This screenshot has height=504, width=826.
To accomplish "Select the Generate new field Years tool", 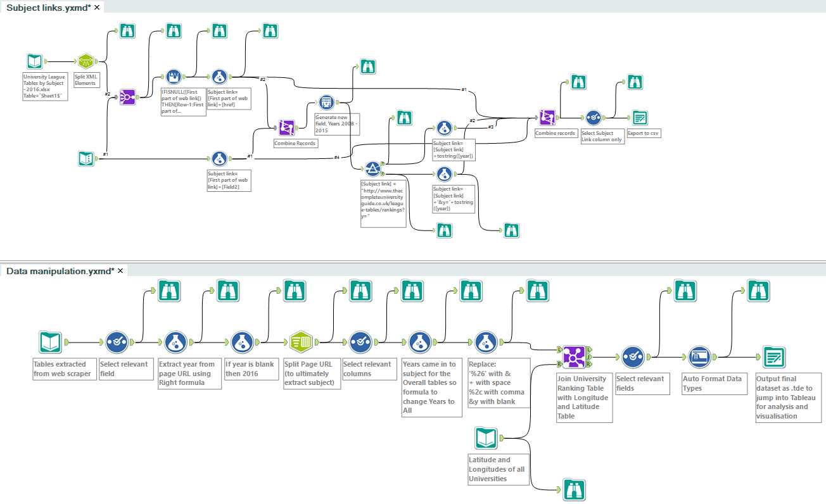I will [326, 101].
